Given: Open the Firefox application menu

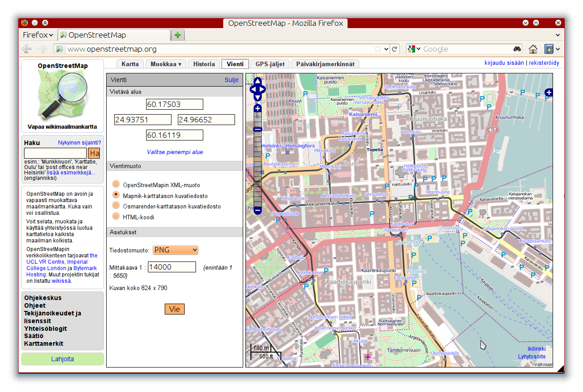Looking at the screenshot, I should coord(38,35).
